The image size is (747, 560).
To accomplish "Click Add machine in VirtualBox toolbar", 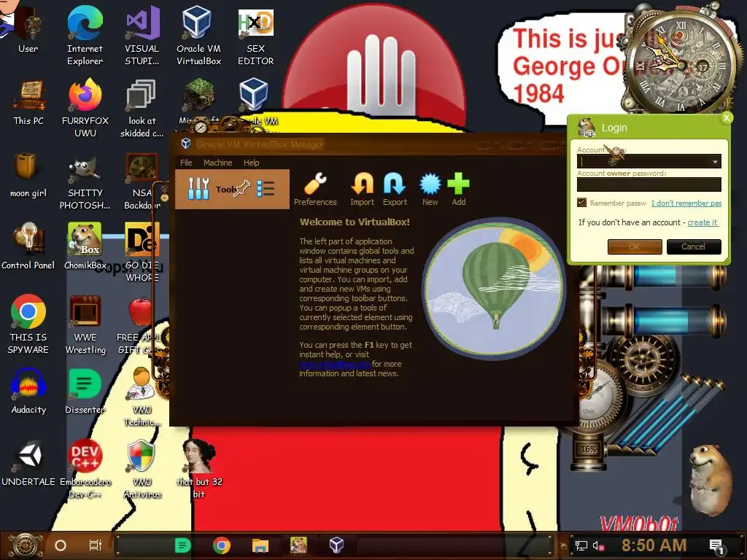I will tap(459, 190).
